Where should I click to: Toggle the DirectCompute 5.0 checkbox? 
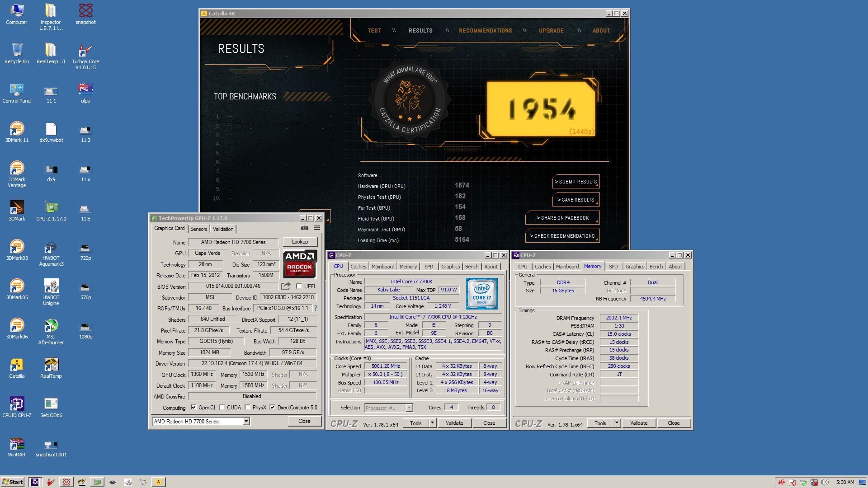click(x=272, y=407)
